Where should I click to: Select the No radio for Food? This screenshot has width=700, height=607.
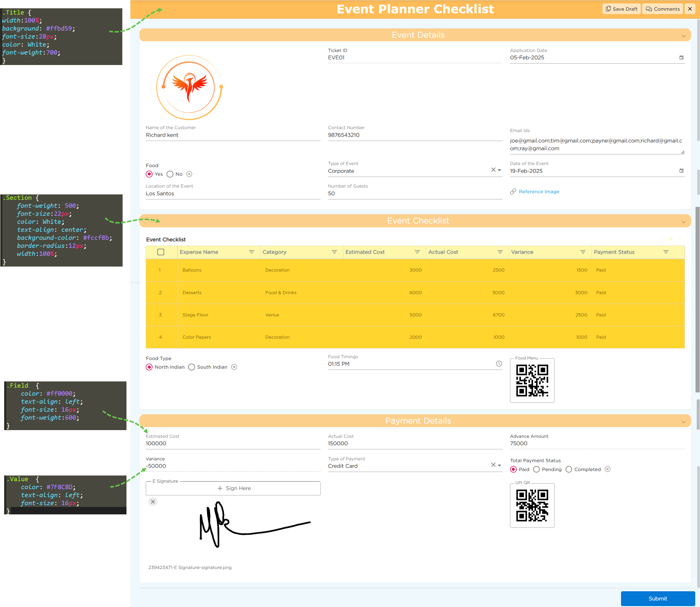170,174
